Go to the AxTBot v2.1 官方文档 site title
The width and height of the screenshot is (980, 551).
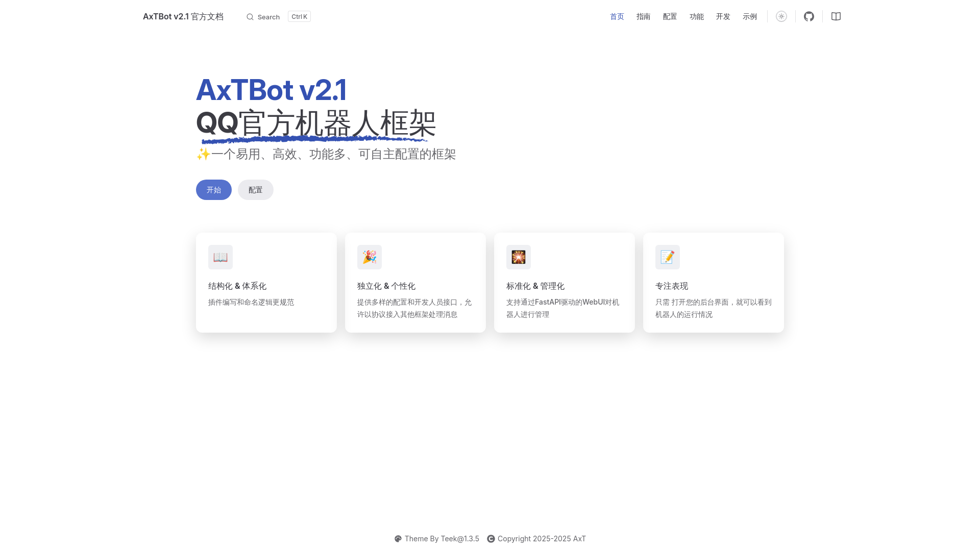(x=183, y=16)
